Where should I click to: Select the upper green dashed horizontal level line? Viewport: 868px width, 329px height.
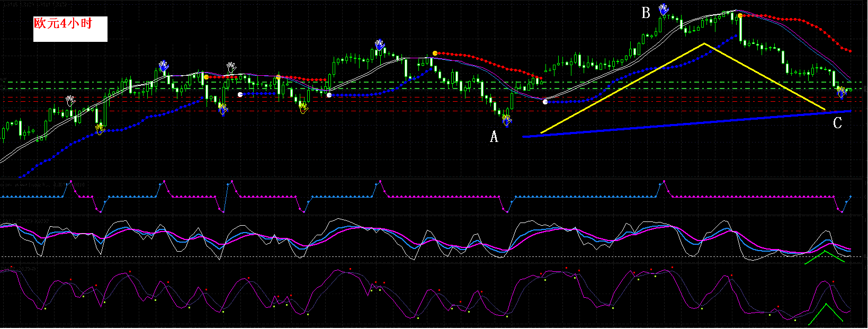point(434,82)
